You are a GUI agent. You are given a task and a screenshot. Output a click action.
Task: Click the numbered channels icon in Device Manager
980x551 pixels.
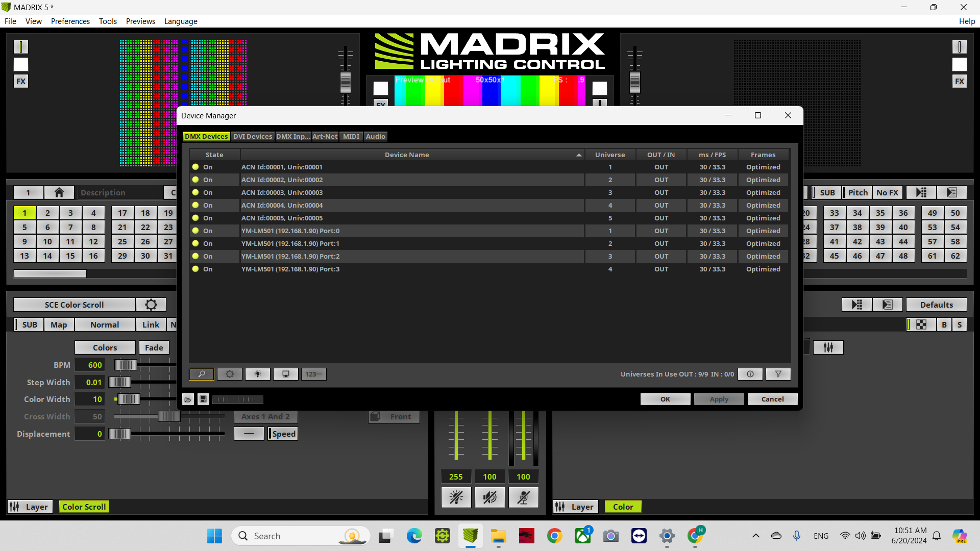(x=313, y=374)
